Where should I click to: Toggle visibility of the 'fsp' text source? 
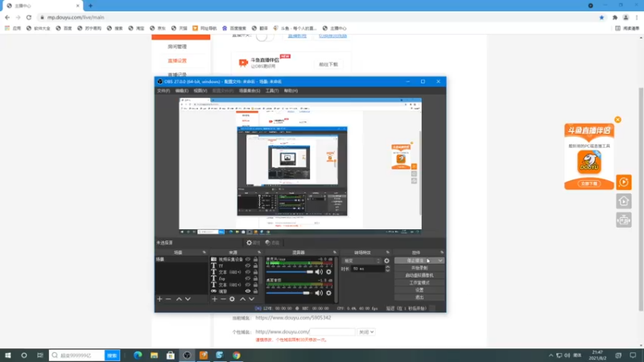[248, 278]
